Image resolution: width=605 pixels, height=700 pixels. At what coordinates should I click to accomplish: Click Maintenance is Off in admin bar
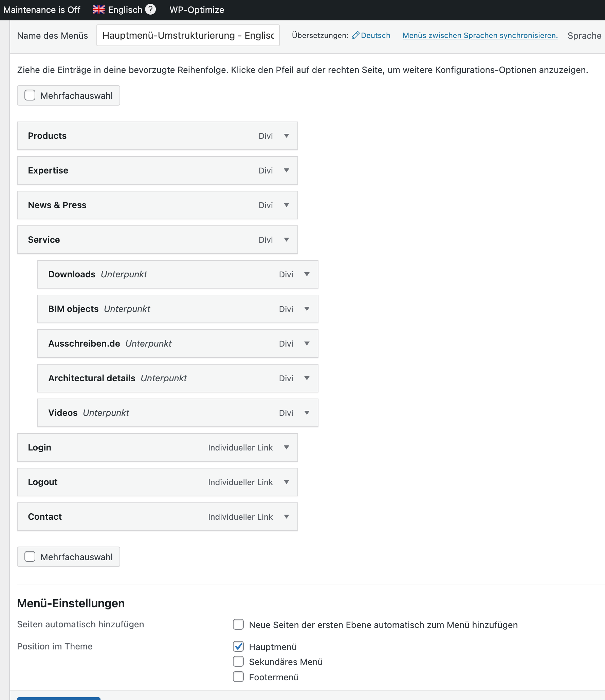pyautogui.click(x=42, y=10)
